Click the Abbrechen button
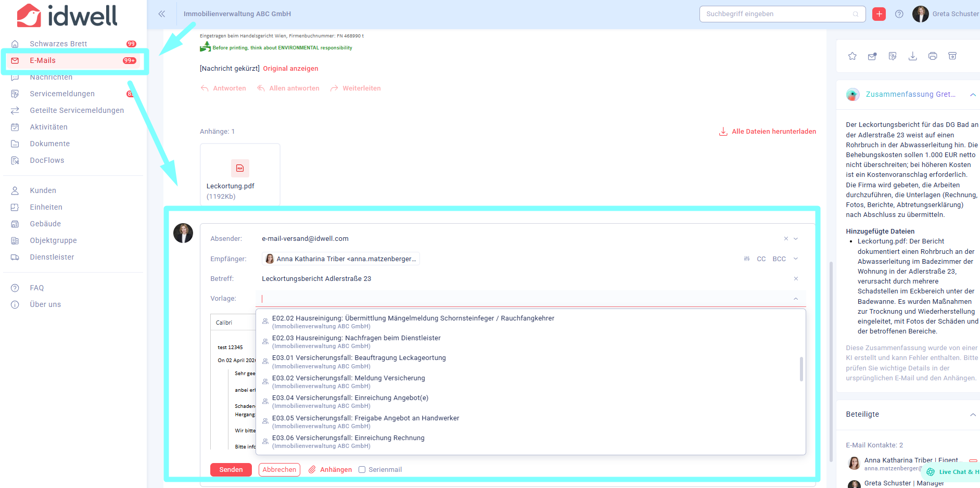The width and height of the screenshot is (980, 488). (279, 470)
